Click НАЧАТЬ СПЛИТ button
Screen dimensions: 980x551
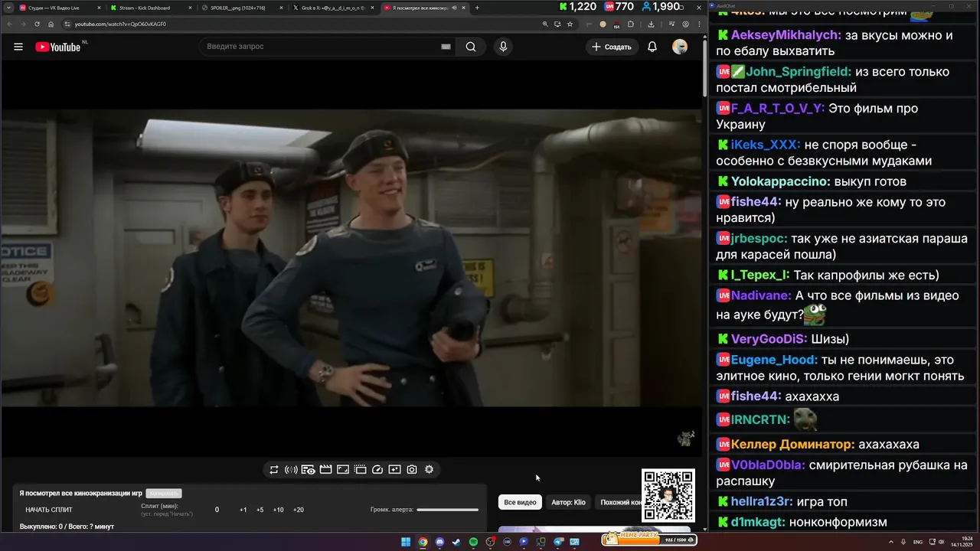[x=49, y=510]
